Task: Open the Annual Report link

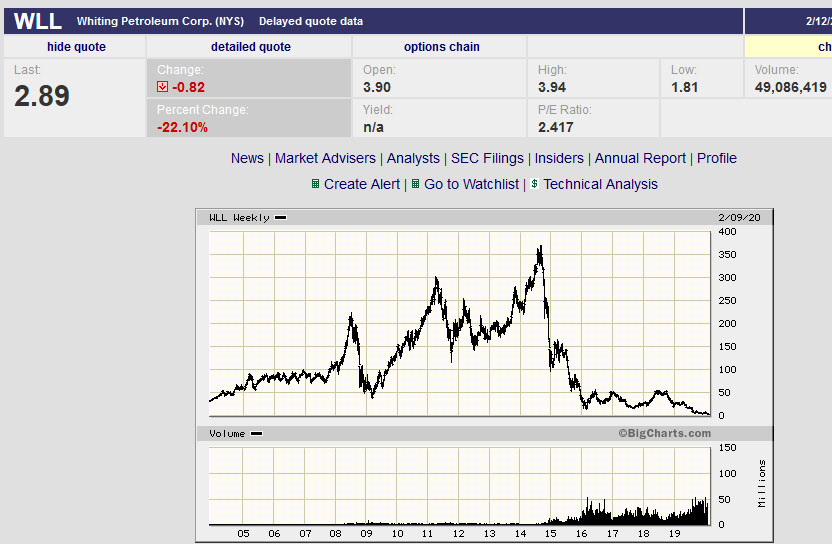Action: 640,158
